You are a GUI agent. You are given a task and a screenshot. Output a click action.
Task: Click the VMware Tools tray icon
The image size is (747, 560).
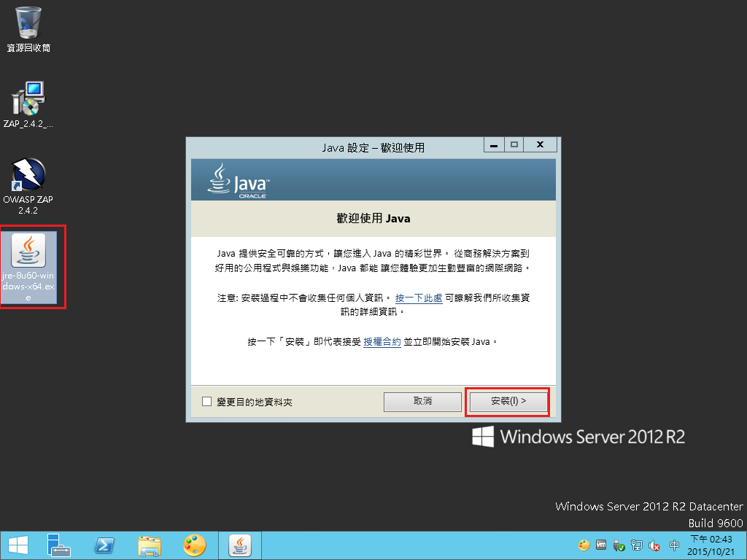601,545
